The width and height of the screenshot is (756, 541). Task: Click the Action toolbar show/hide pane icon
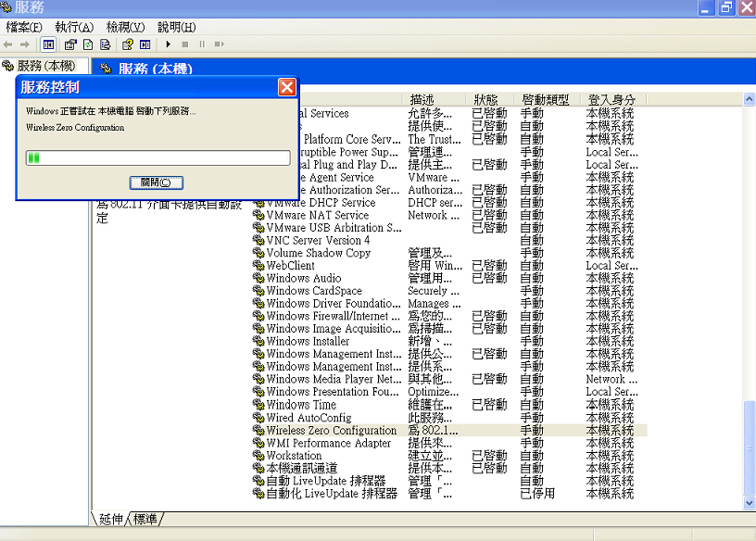pyautogui.click(x=145, y=44)
